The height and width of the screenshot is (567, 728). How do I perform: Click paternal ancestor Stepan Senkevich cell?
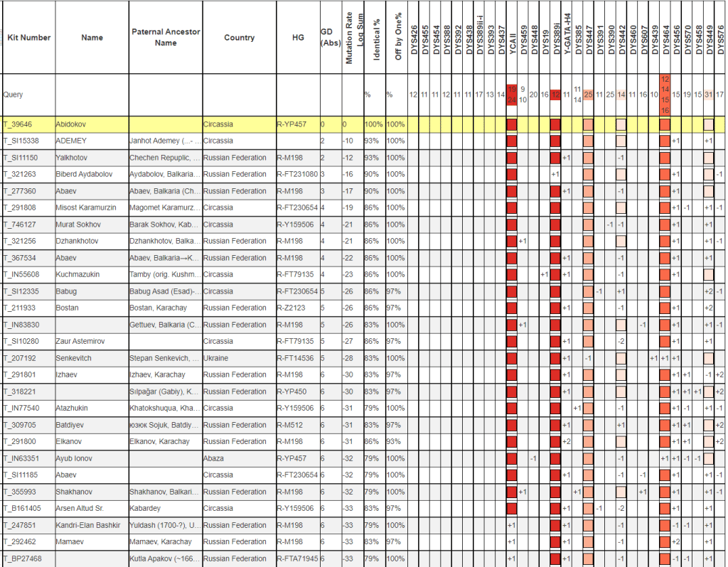(165, 358)
